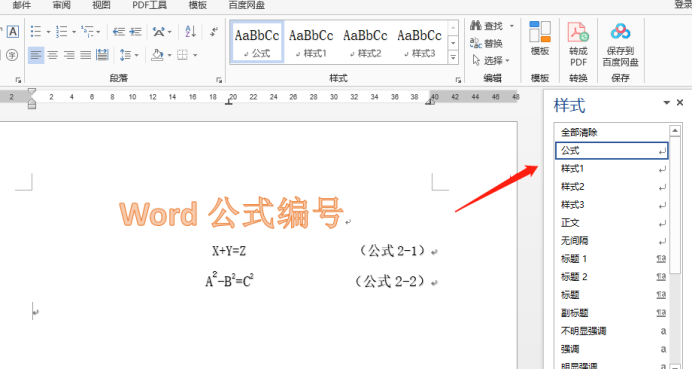The height and width of the screenshot is (369, 693).
Task: Open bullet list dropdown arrow
Action: coord(48,32)
